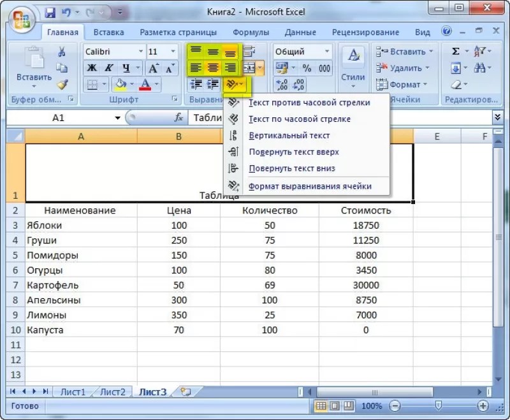Undo the last action

point(66,13)
